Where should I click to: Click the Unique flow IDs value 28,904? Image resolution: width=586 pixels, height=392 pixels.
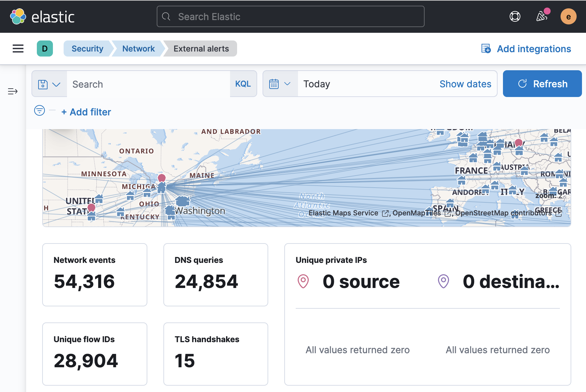pyautogui.click(x=86, y=361)
